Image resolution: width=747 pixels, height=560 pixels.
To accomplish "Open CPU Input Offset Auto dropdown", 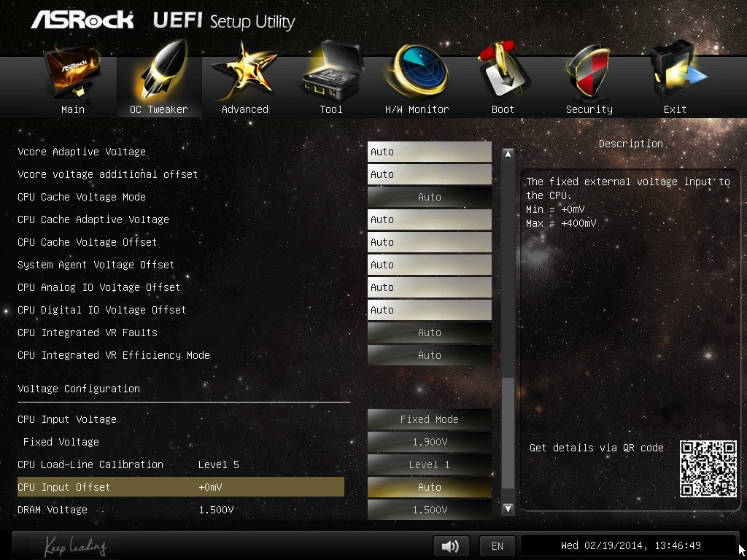I will 429,487.
